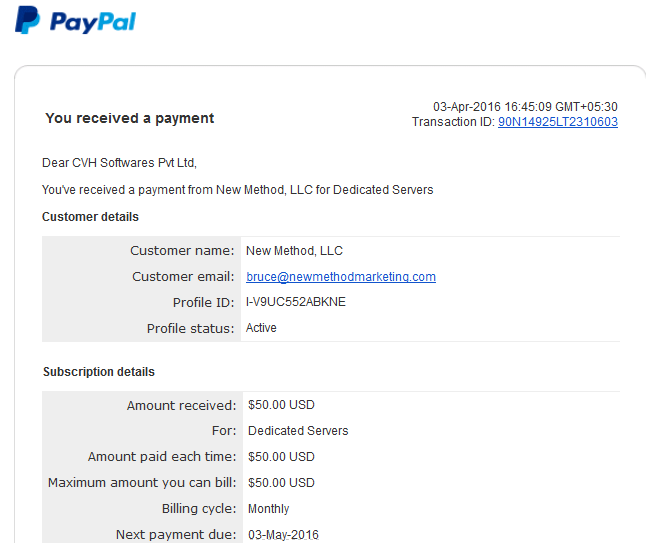The height and width of the screenshot is (543, 646).
Task: Select the Profile ID value I-V9UC552ABKNE
Action: (296, 302)
